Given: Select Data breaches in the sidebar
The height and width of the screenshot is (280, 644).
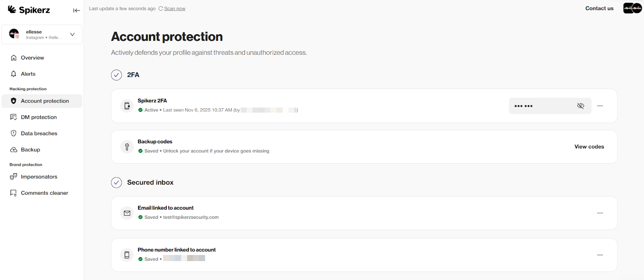Looking at the screenshot, I should [39, 133].
